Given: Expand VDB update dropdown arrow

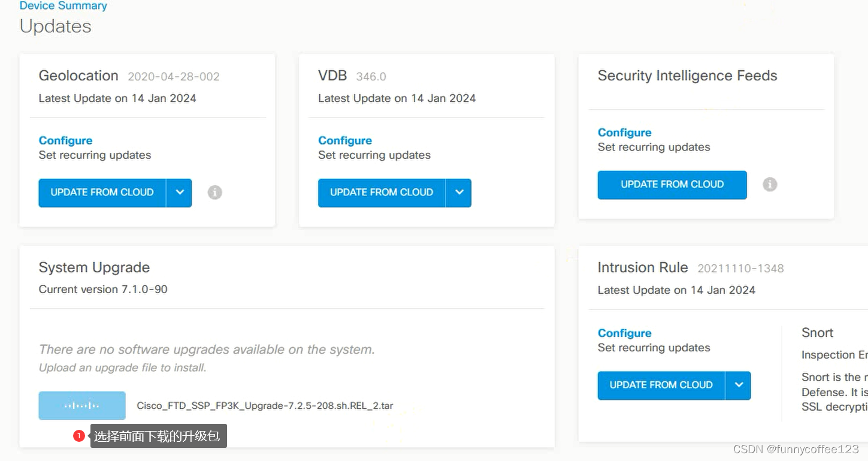Looking at the screenshot, I should [459, 192].
